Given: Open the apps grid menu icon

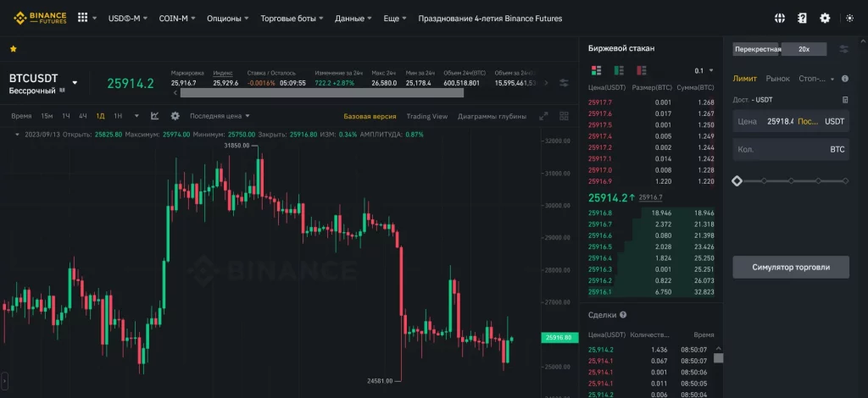Looking at the screenshot, I should point(82,18).
